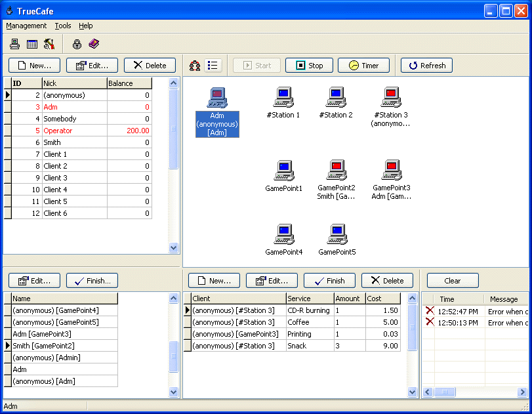Click the Service column header
Screen dimensions: 532x414
tap(310, 299)
